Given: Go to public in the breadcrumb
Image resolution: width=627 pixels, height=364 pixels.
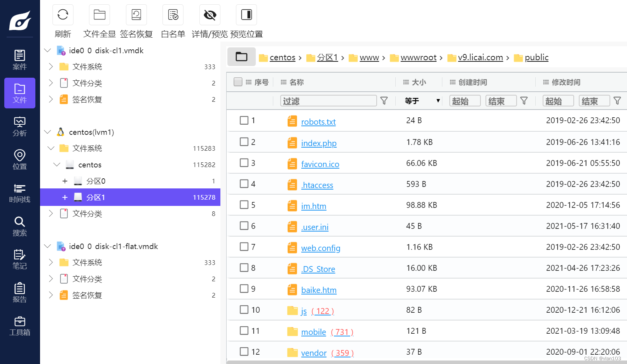Looking at the screenshot, I should tap(536, 57).
